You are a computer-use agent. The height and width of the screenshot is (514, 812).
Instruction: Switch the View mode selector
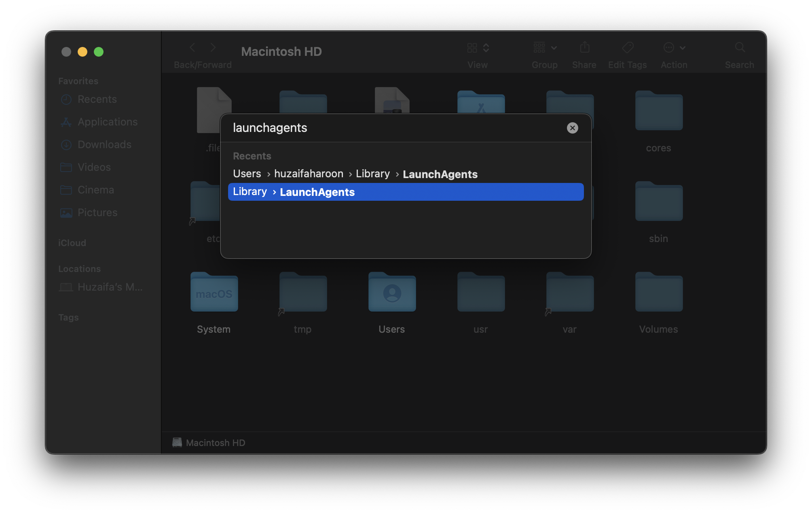pyautogui.click(x=478, y=48)
